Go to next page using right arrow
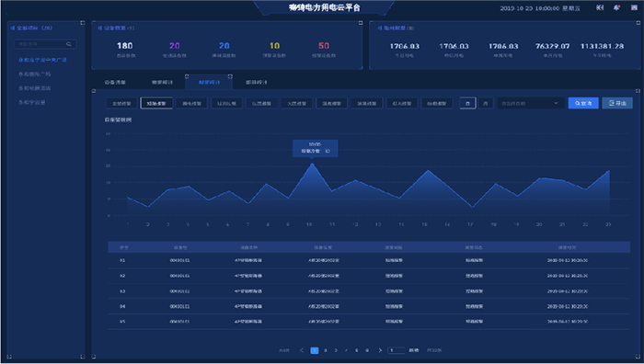Viewport: 644px width, 364px height. click(x=380, y=350)
